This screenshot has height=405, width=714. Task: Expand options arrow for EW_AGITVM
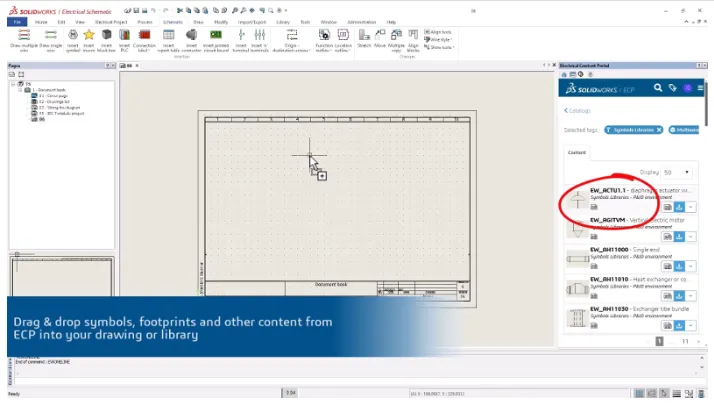point(691,237)
